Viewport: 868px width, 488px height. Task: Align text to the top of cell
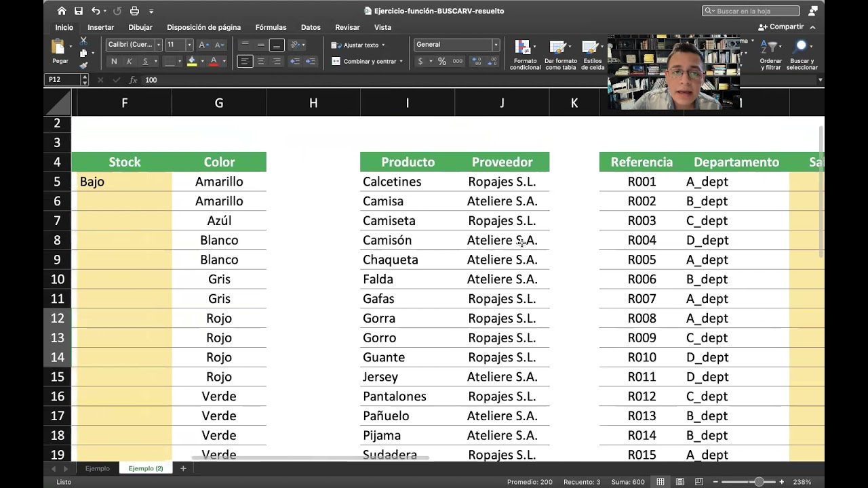[245, 45]
